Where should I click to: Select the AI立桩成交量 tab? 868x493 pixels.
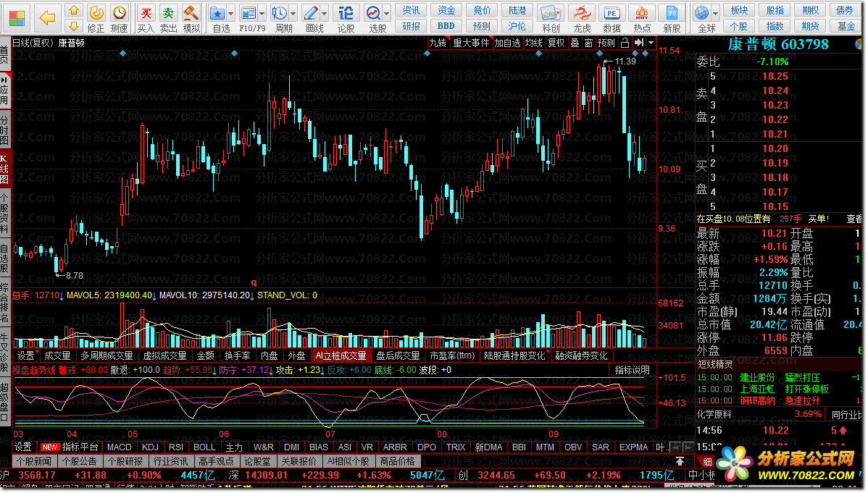[x=341, y=355]
